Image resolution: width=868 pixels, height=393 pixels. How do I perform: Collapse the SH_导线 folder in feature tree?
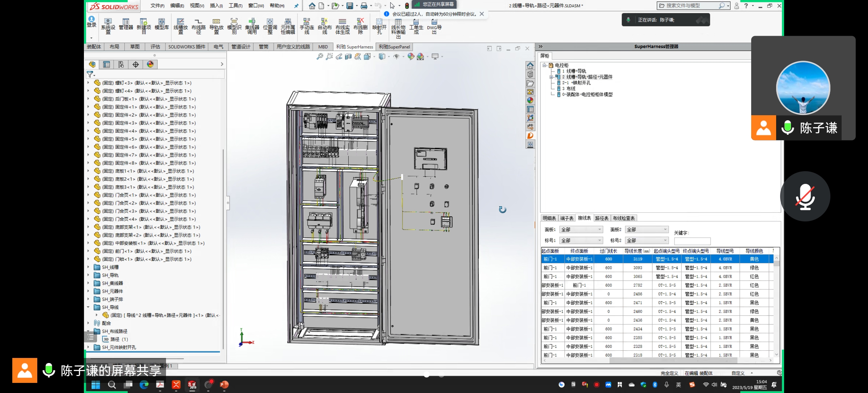[x=89, y=307]
